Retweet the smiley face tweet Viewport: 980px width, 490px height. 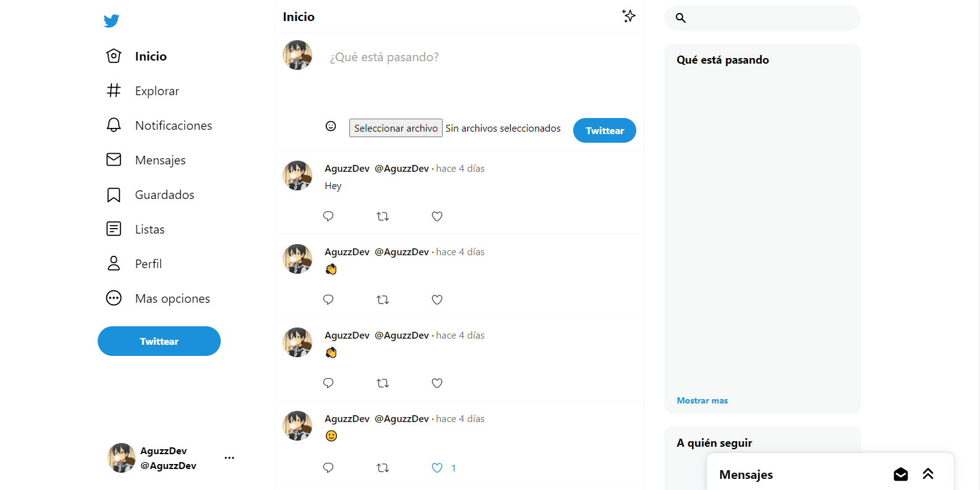[x=383, y=468]
